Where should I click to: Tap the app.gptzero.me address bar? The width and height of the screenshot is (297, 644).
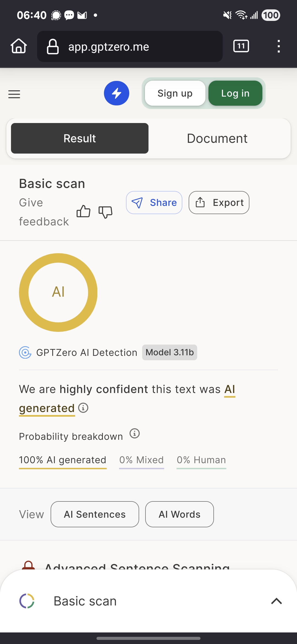130,47
